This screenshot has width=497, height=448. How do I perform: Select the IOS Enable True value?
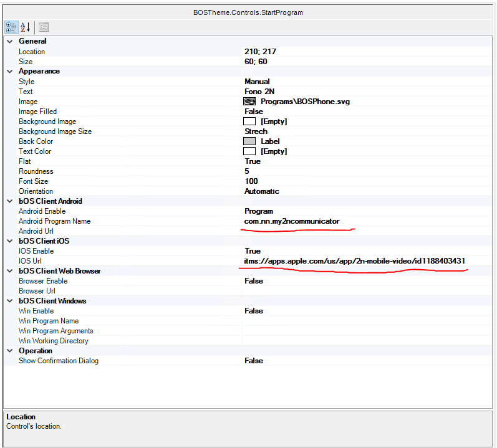pyautogui.click(x=253, y=251)
